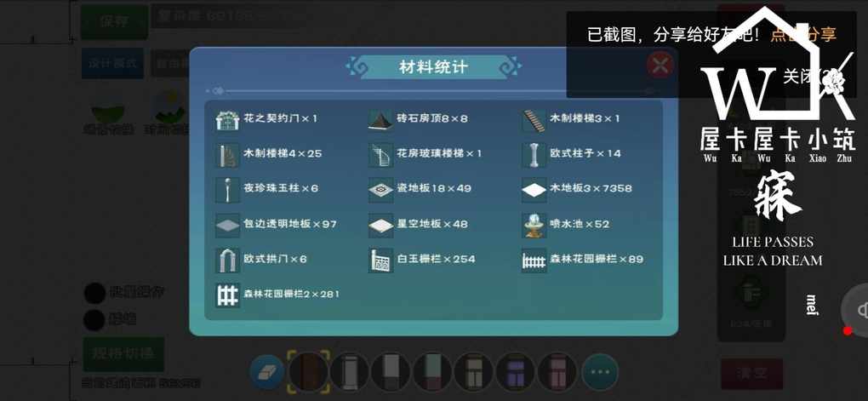Click the 点击分享 share link
Viewport: 868px width, 401px height.
803,34
